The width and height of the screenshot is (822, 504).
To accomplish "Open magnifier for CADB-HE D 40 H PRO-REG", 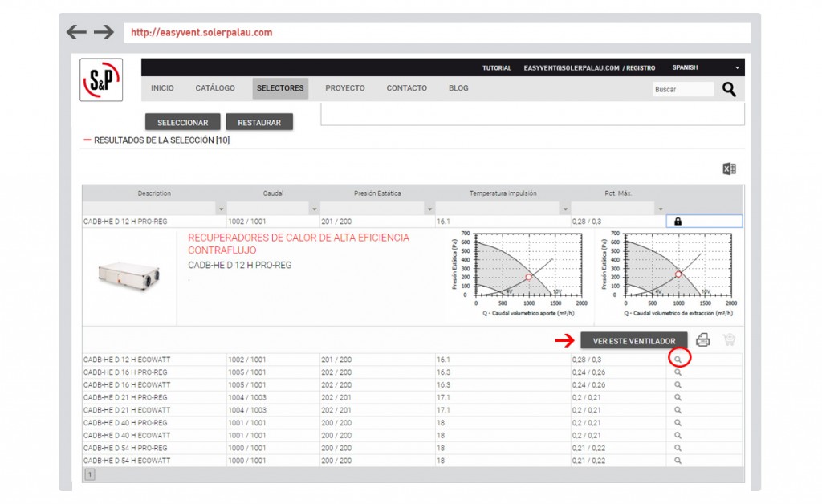I will click(x=678, y=423).
